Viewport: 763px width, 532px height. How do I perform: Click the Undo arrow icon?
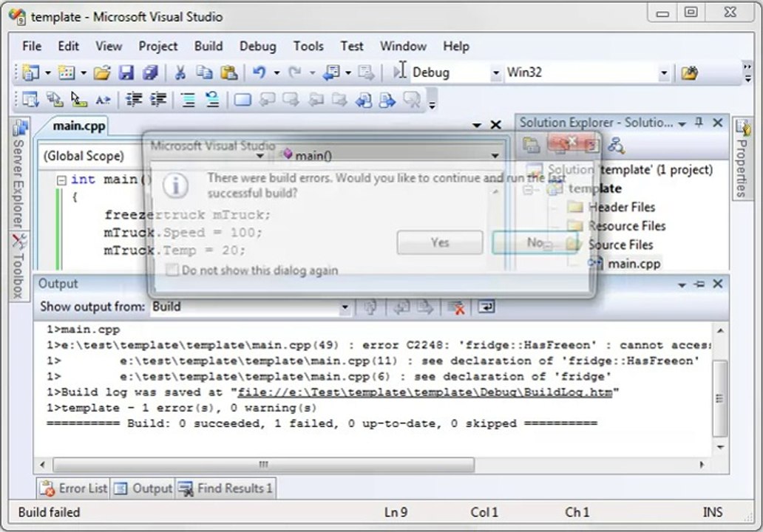[260, 73]
